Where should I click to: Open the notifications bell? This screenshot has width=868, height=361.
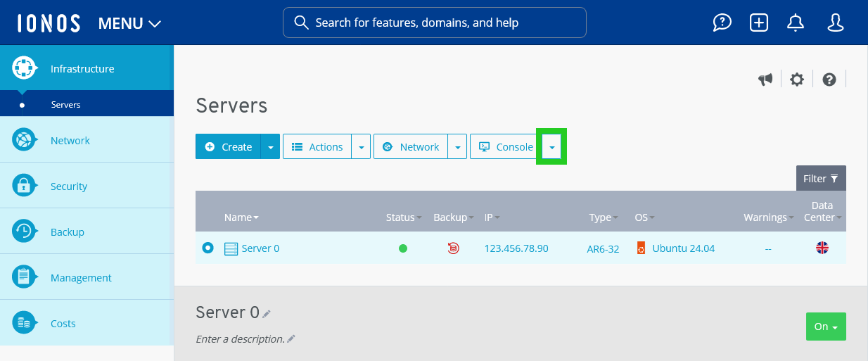(x=796, y=23)
